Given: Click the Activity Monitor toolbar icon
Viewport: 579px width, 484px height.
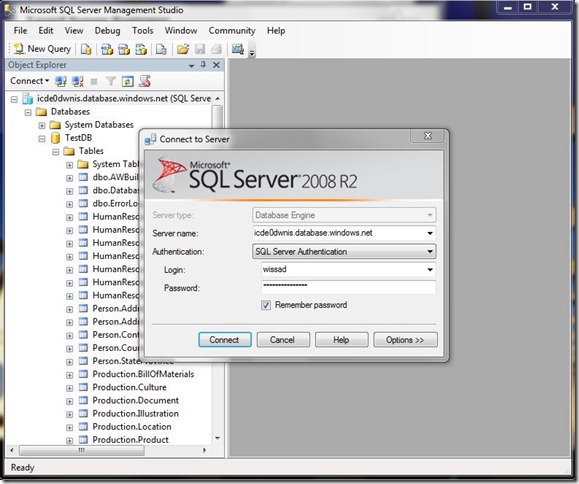Looking at the screenshot, I should click(238, 49).
